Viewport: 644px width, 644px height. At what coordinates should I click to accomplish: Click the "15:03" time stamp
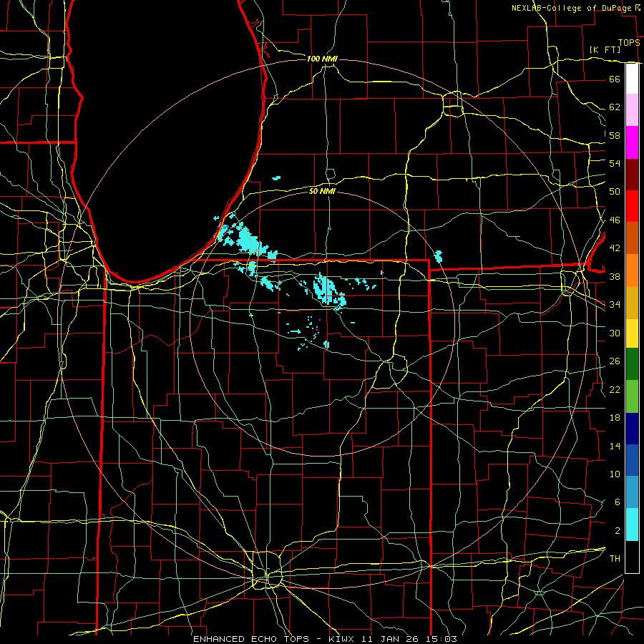[441, 639]
